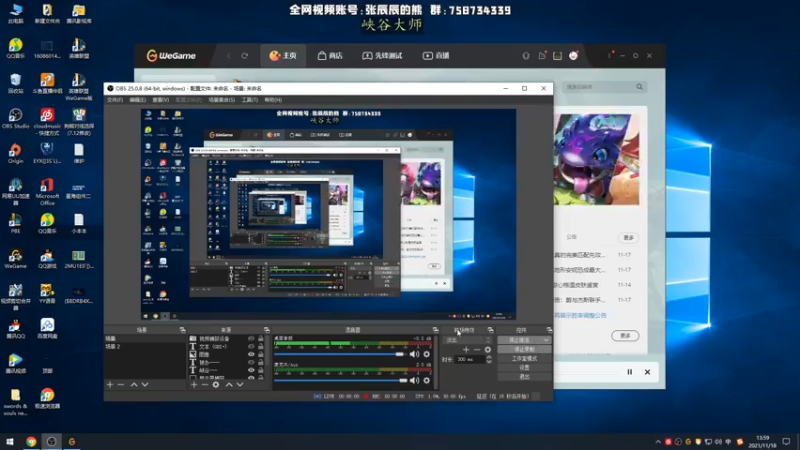The image size is (800, 450).
Task: Add a new scene with plus icon
Action: click(x=110, y=384)
